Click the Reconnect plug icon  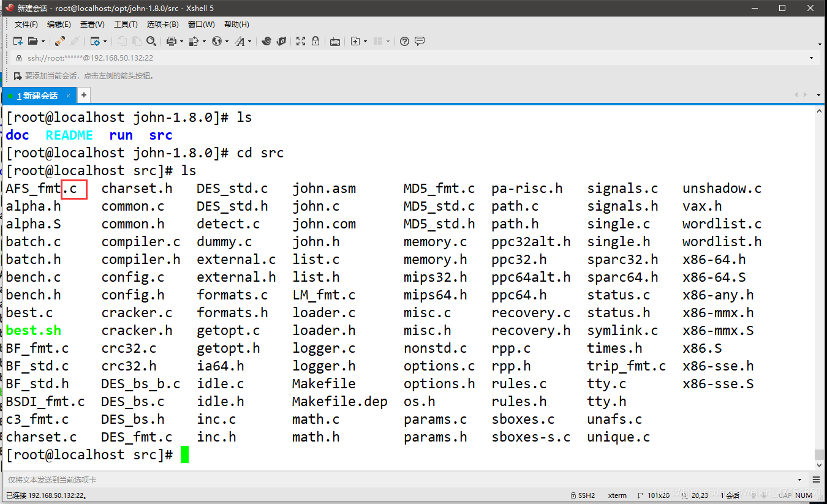[x=60, y=41]
